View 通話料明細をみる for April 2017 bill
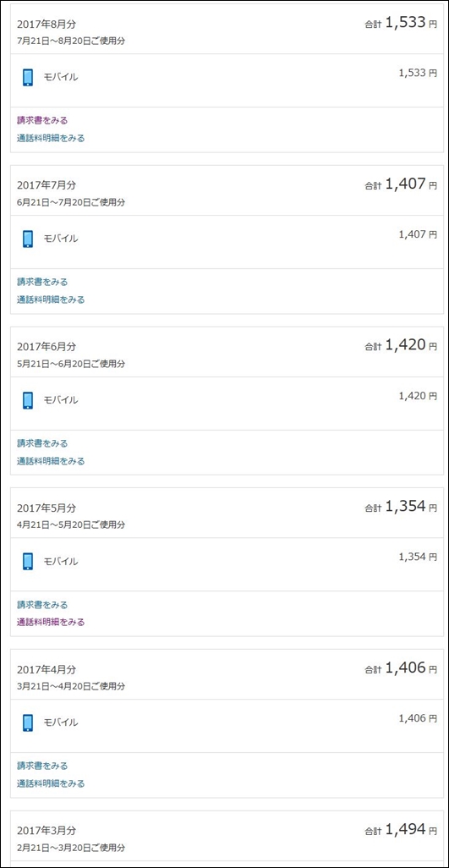The width and height of the screenshot is (449, 868). pyautogui.click(x=51, y=783)
